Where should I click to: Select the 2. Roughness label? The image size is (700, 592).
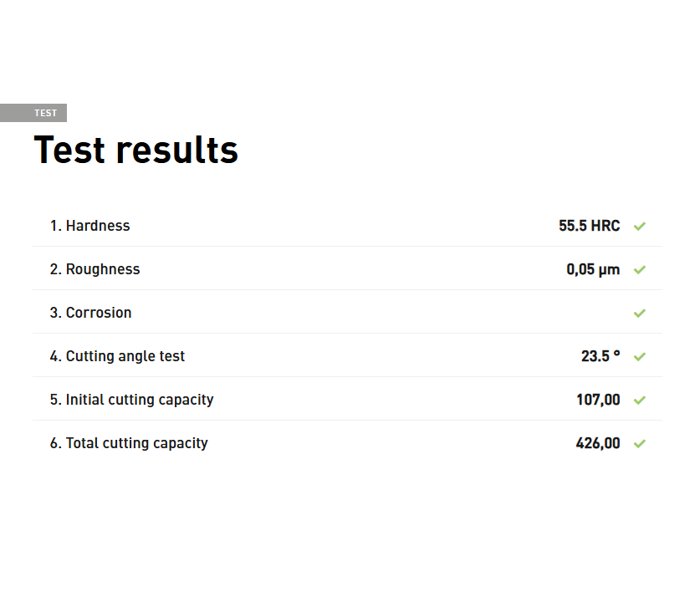(x=95, y=269)
